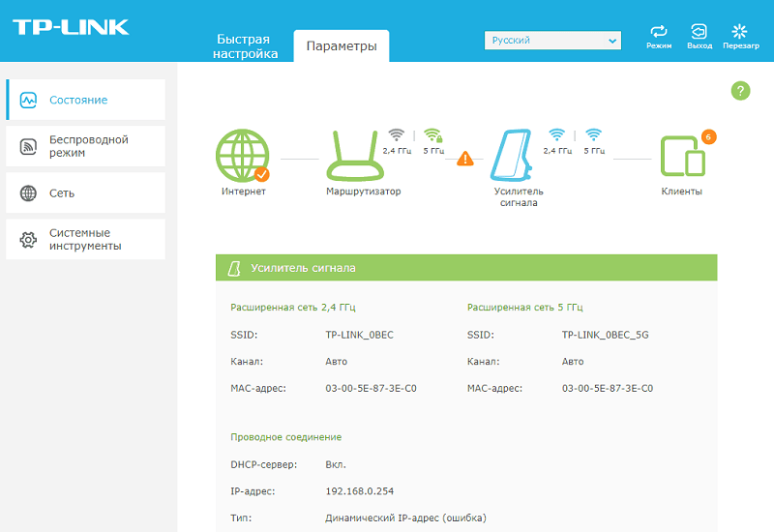Screen dimensions: 774x532
Task: Click the Сеть globe sidebar icon
Action: [x=28, y=192]
